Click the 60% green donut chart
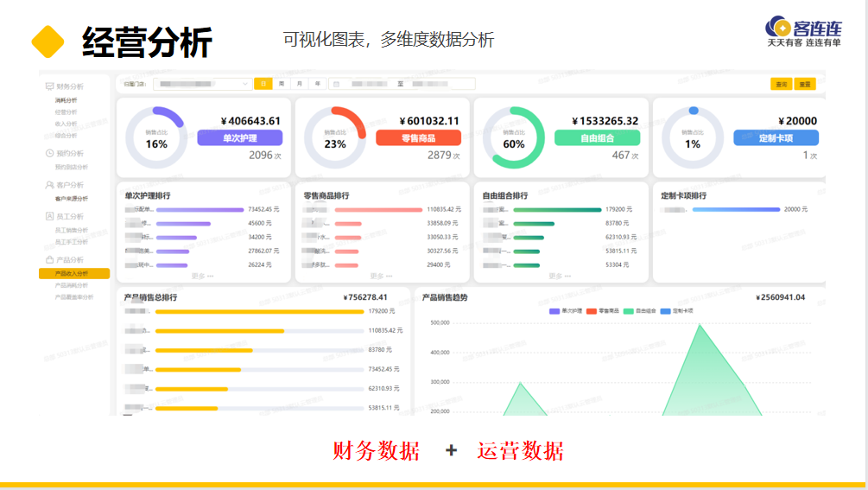This screenshot has width=868, height=490. click(x=514, y=138)
